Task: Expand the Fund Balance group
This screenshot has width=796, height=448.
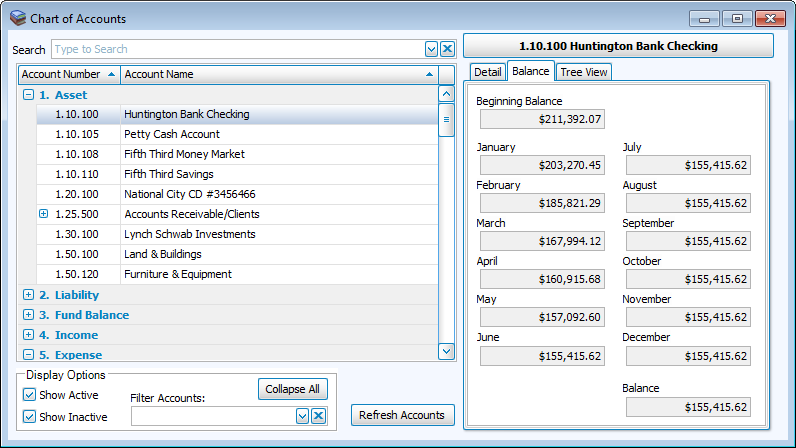Action: coord(28,315)
